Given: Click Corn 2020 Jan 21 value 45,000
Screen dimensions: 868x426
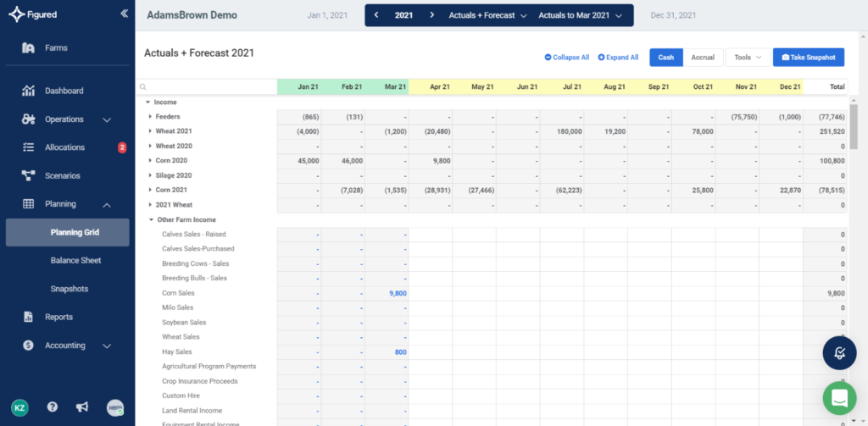Looking at the screenshot, I should (309, 161).
